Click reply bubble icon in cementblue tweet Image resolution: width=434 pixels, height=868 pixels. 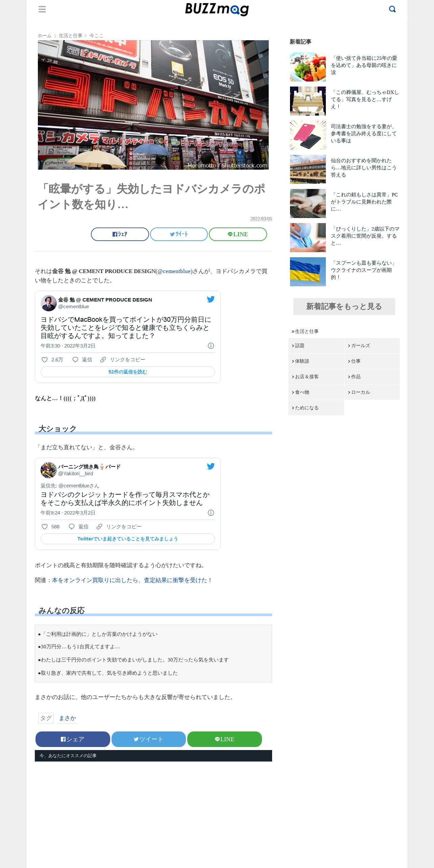[75, 360]
